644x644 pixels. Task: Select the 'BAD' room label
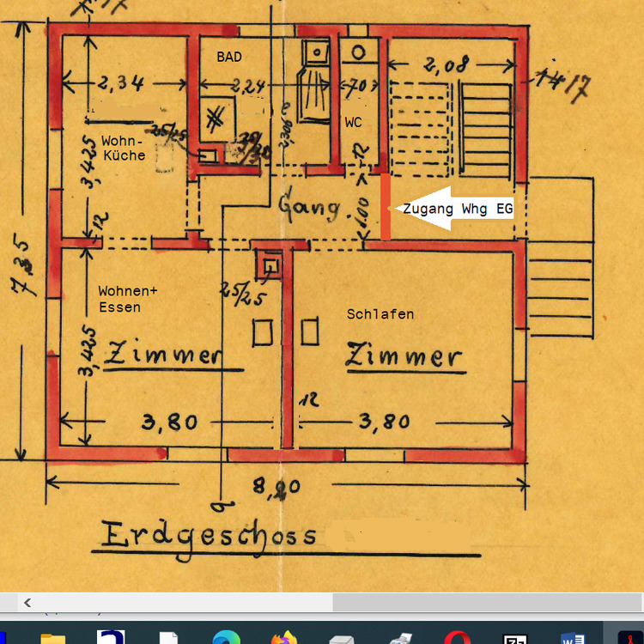click(229, 58)
